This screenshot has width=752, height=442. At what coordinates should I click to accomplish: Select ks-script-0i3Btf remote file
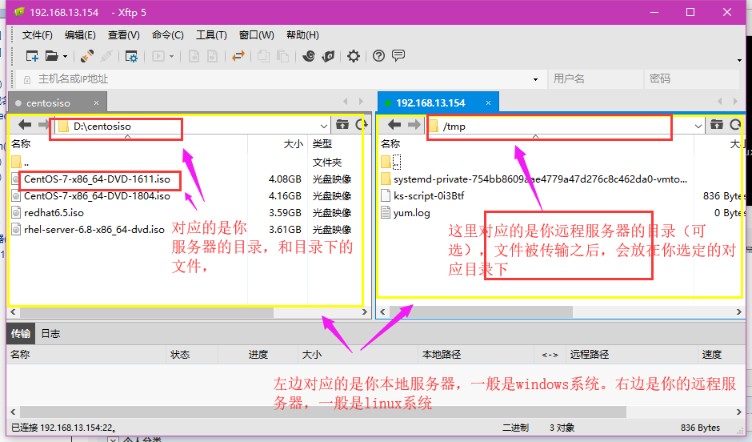(x=429, y=196)
